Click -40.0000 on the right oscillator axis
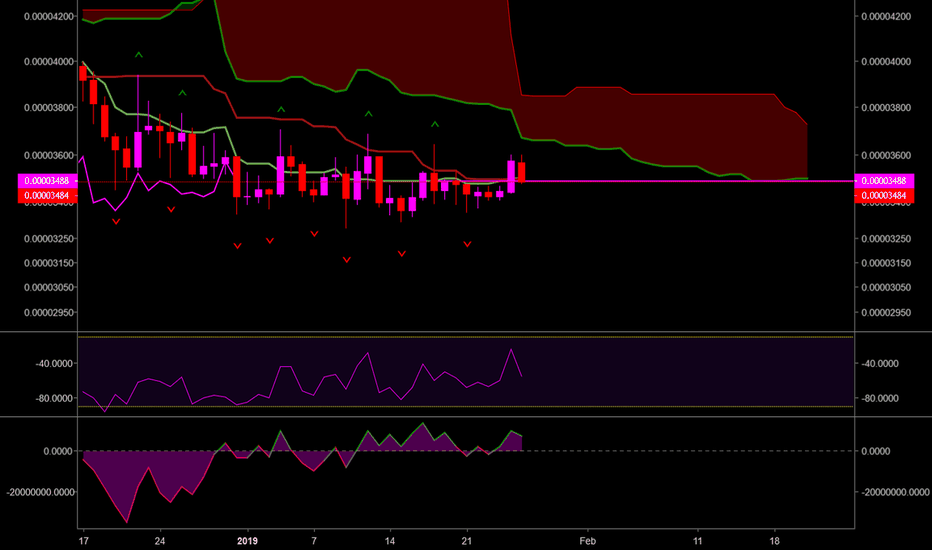This screenshot has height=550, width=932. [880, 364]
